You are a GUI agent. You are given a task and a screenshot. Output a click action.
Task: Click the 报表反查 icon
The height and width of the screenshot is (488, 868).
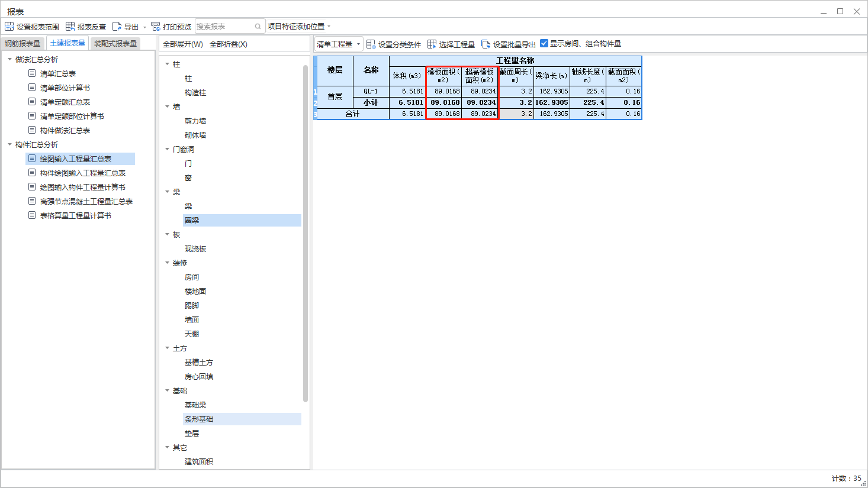pos(70,27)
